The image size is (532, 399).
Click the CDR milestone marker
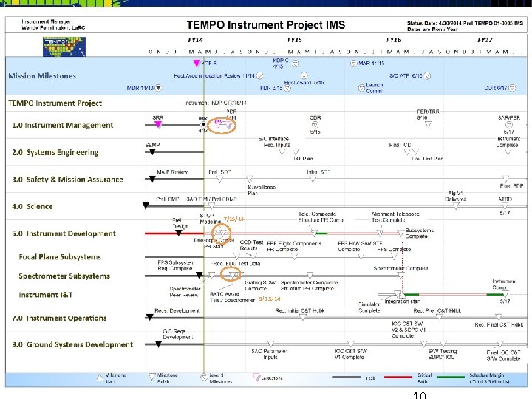pyautogui.click(x=315, y=125)
